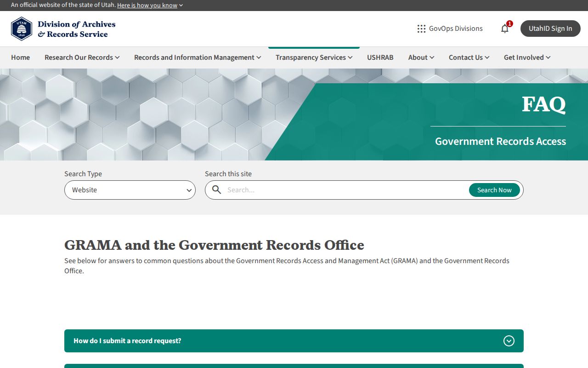Click the 'Government Records Access' banner subtitle
This screenshot has height=368, width=588.
500,141
